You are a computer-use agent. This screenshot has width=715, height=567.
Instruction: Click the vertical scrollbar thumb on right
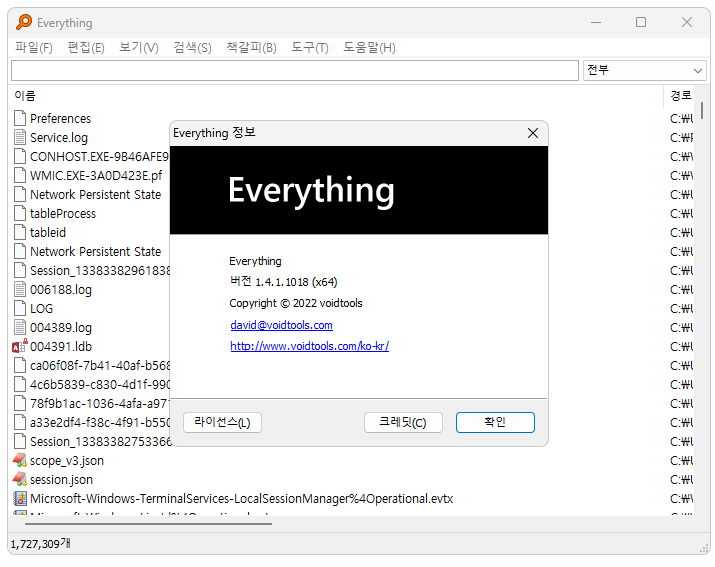[702, 110]
